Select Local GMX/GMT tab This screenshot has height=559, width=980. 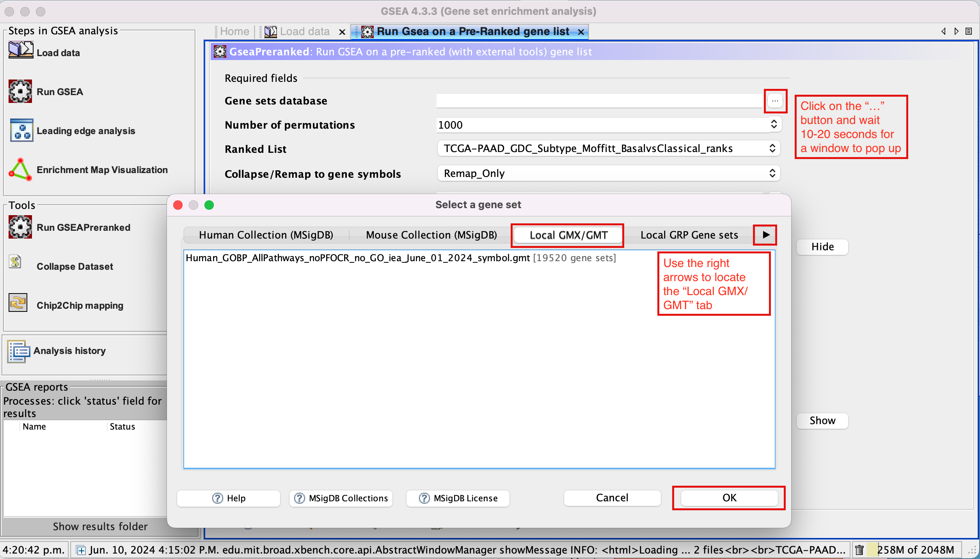click(x=568, y=235)
